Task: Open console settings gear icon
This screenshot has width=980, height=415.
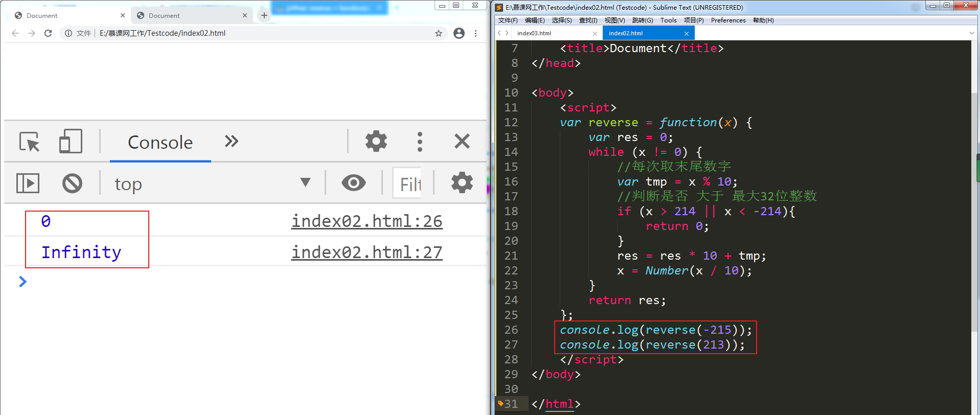Action: [462, 182]
